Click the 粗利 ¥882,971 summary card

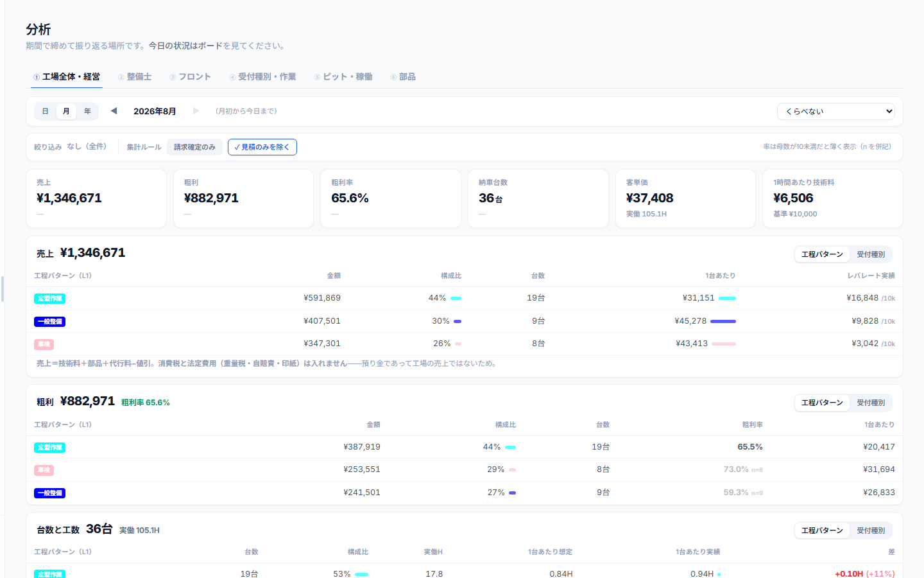point(243,198)
